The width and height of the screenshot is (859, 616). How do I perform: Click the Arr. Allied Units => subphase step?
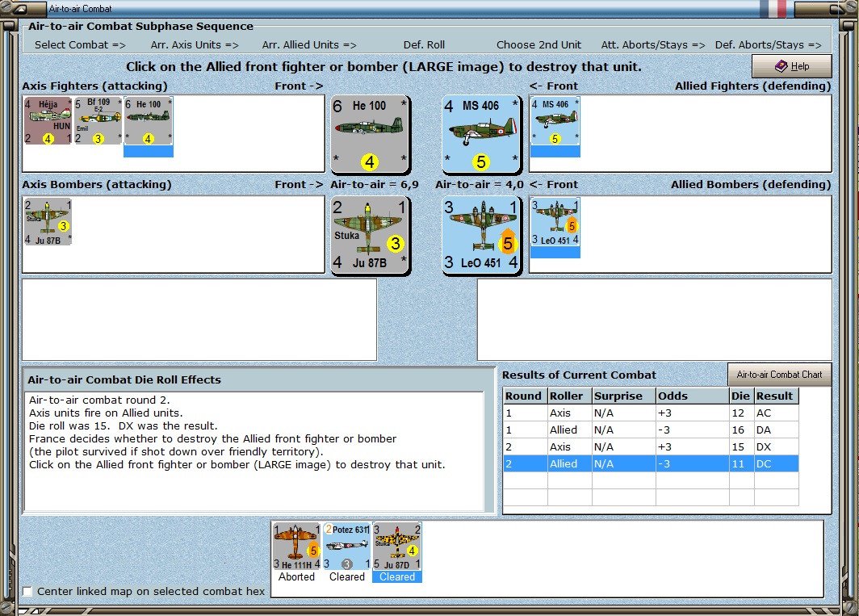[309, 45]
